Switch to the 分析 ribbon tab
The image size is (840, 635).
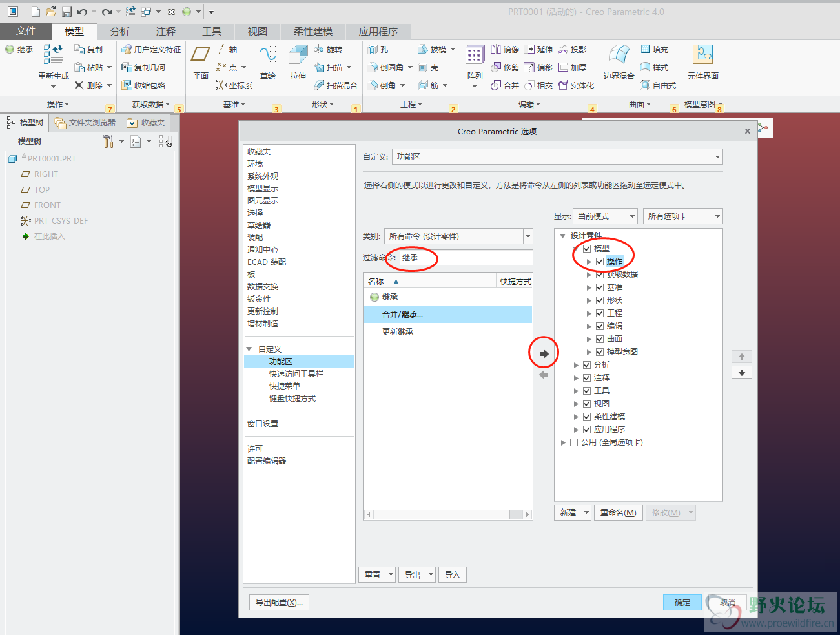(120, 31)
